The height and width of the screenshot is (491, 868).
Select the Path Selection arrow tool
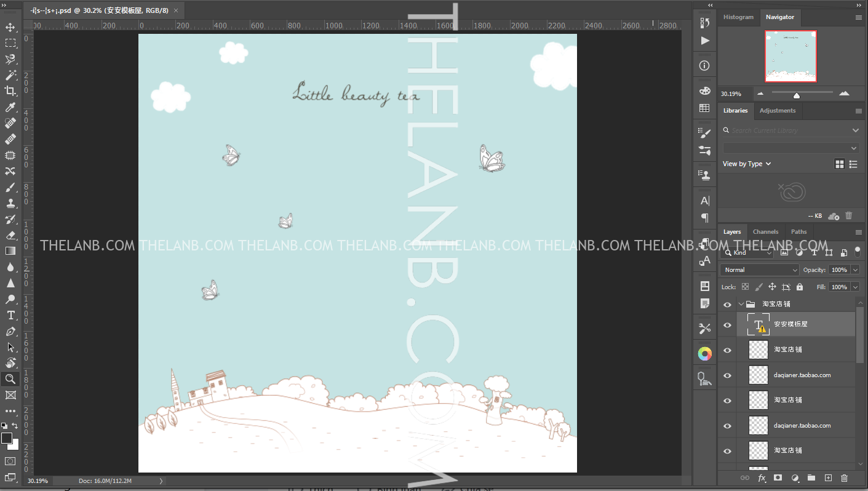coord(10,347)
